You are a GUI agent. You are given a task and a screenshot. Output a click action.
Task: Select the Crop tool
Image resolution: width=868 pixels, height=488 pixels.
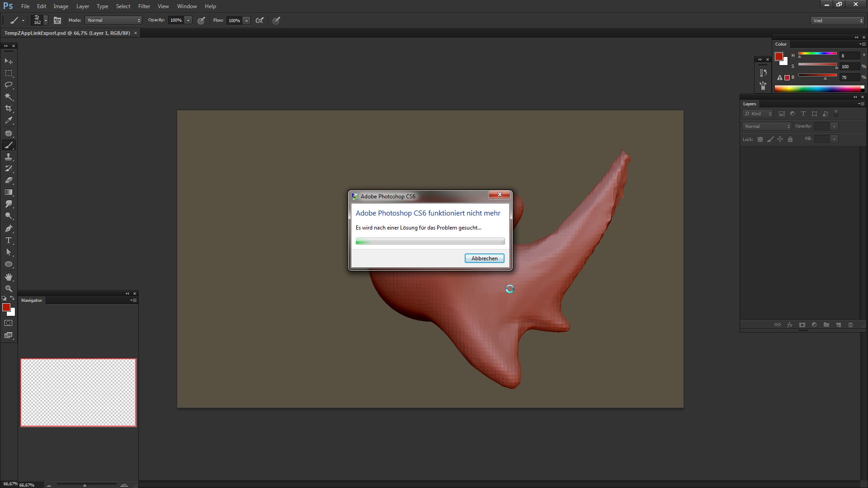click(x=9, y=108)
